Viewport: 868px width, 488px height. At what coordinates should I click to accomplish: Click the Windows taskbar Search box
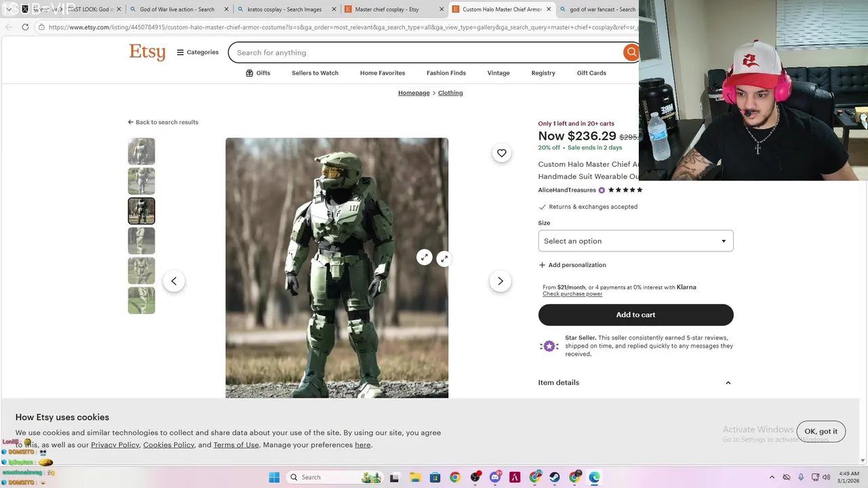[x=334, y=477]
